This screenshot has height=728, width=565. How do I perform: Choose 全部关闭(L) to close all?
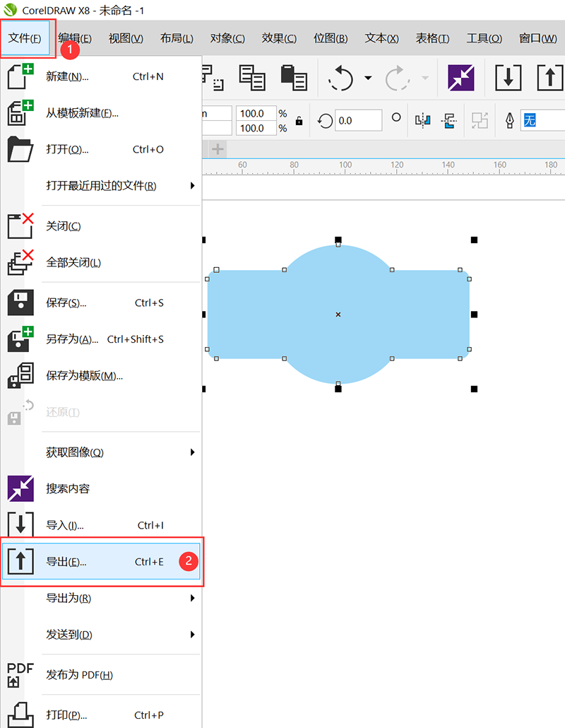(101, 262)
